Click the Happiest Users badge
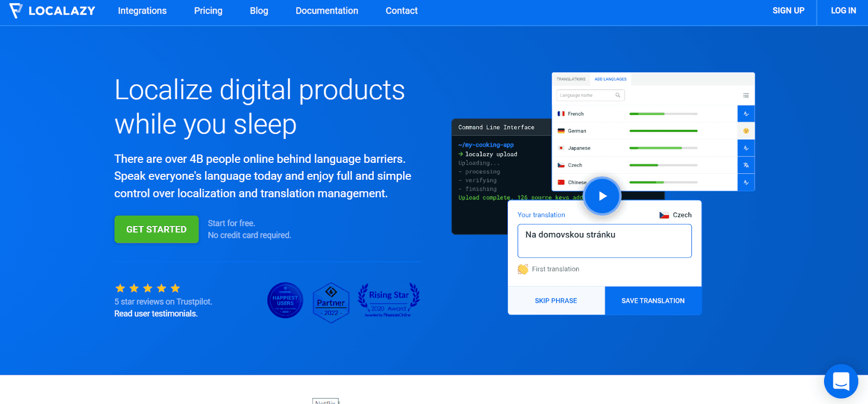 click(x=285, y=300)
